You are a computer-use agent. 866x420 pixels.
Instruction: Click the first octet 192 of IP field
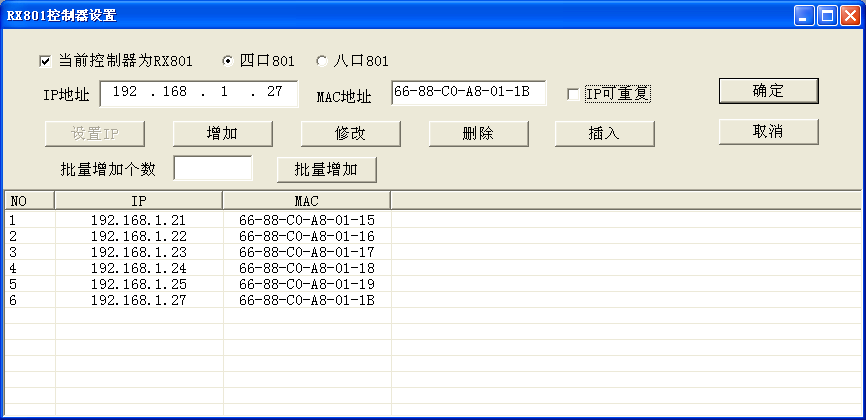[125, 92]
